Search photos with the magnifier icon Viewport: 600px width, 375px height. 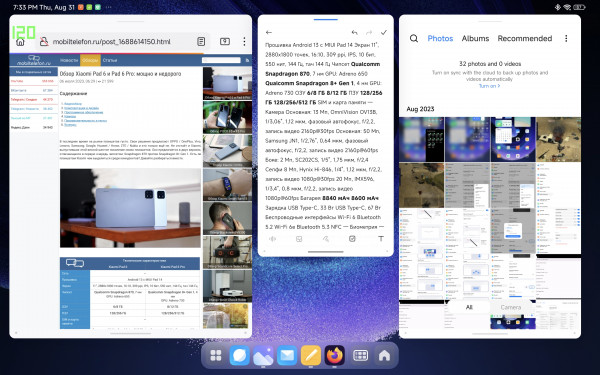(414, 38)
